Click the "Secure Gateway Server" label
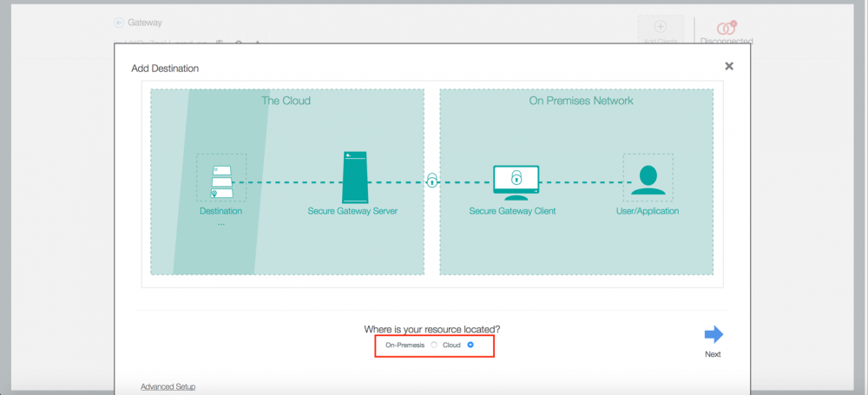Image resolution: width=868 pixels, height=395 pixels. [352, 211]
